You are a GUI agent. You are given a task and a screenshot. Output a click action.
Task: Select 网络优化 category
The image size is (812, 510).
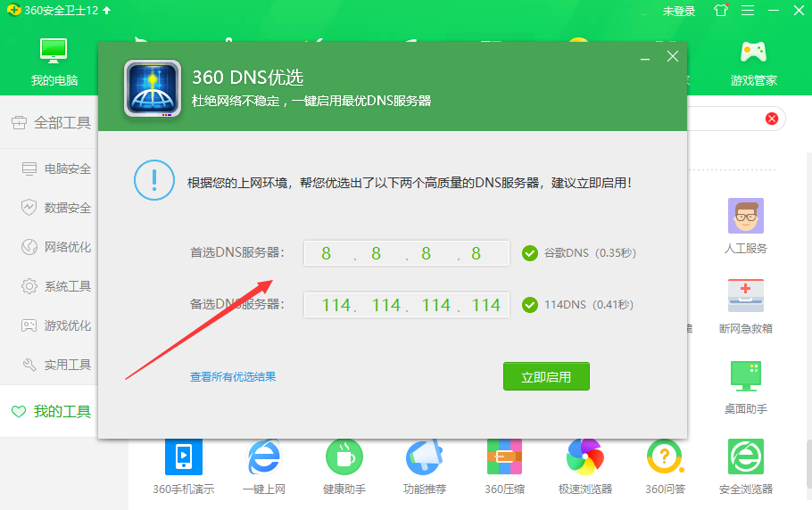click(x=56, y=247)
